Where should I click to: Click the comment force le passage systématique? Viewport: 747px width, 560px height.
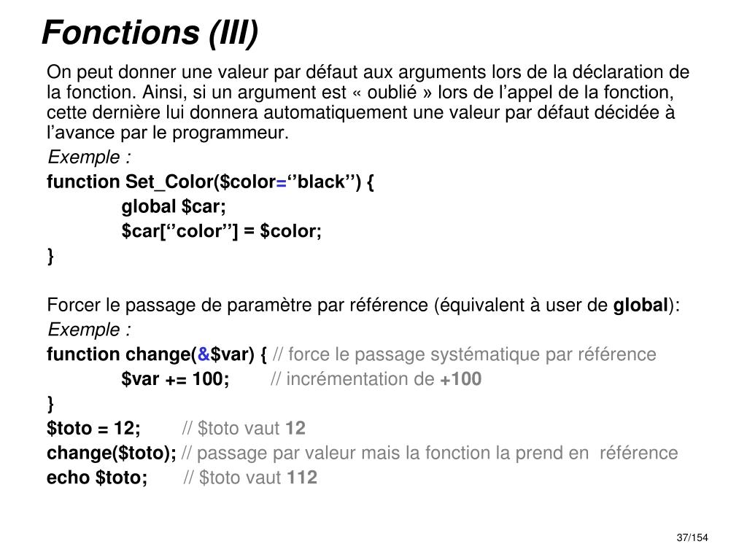coord(465,355)
